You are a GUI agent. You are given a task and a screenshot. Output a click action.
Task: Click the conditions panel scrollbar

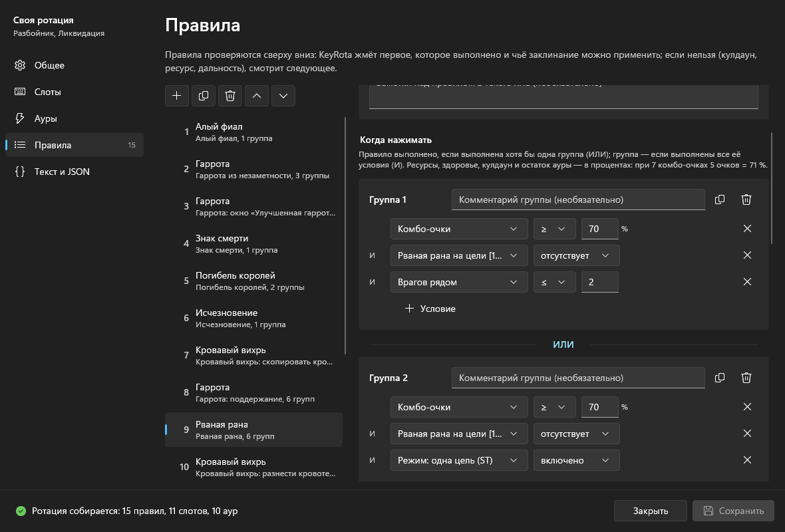(772, 188)
